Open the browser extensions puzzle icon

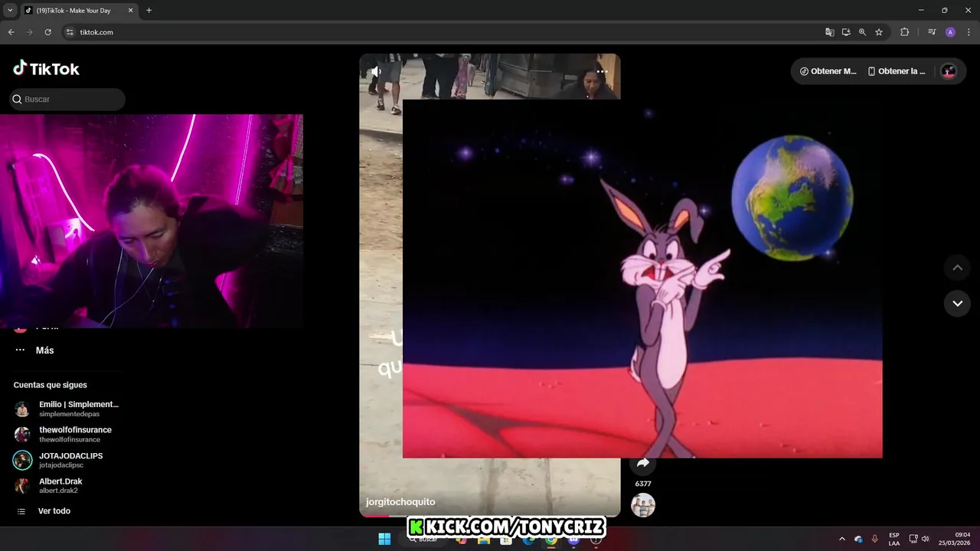pyautogui.click(x=904, y=32)
